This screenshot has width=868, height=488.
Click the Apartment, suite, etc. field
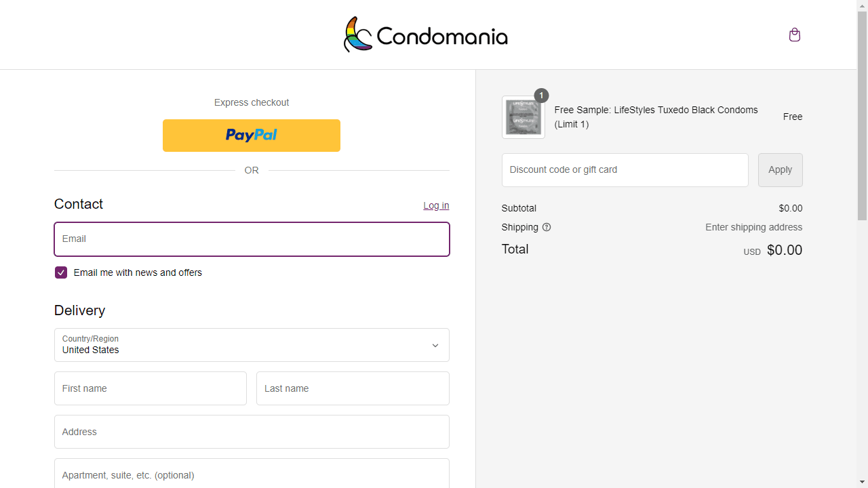click(x=252, y=474)
